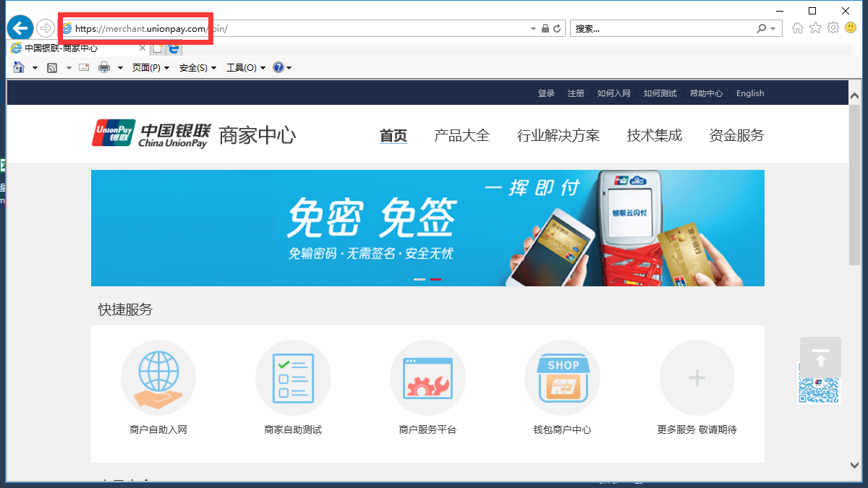Open a new tab with the blank tab button

pyautogui.click(x=158, y=48)
